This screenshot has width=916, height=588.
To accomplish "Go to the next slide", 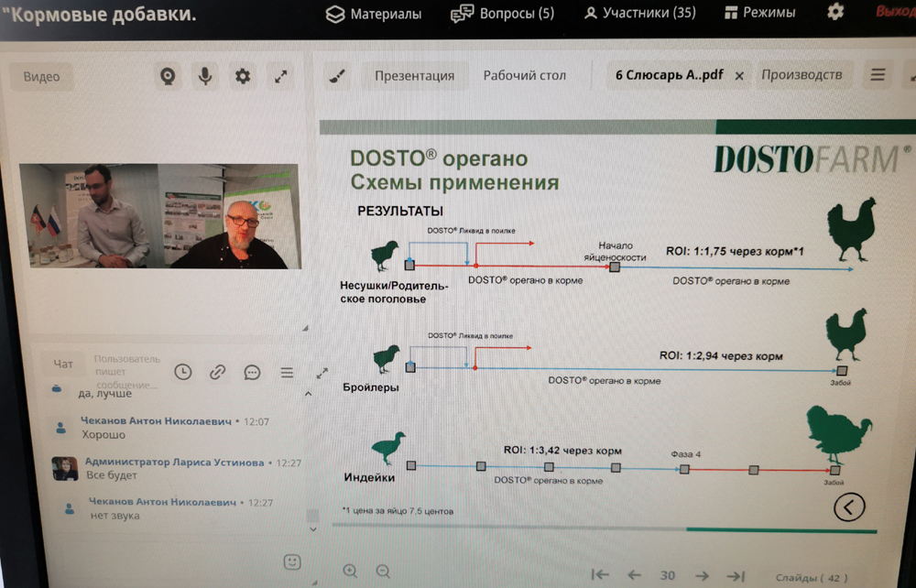I will pyautogui.click(x=703, y=576).
